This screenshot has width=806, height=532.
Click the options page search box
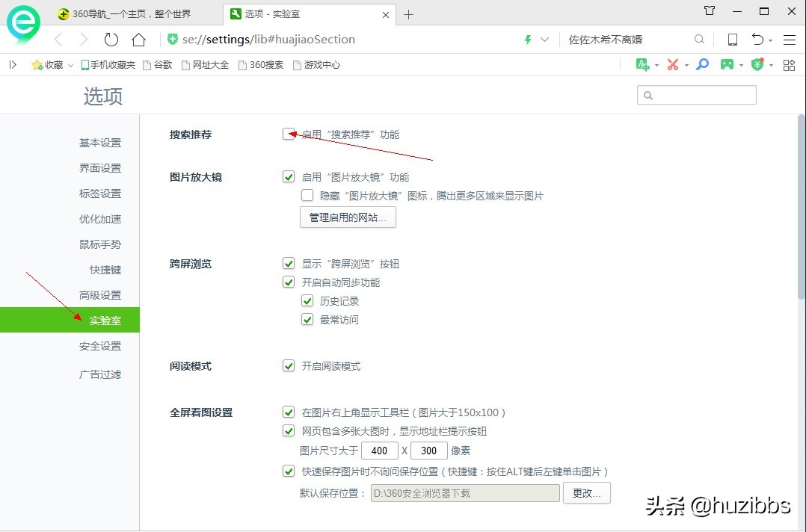pos(696,95)
